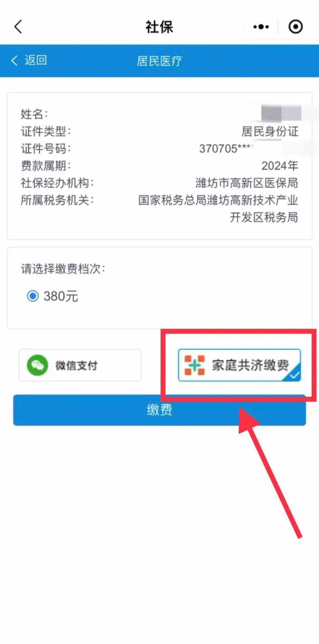Select the 380元 payment tier radio button
The width and height of the screenshot is (319, 644).
(33, 296)
